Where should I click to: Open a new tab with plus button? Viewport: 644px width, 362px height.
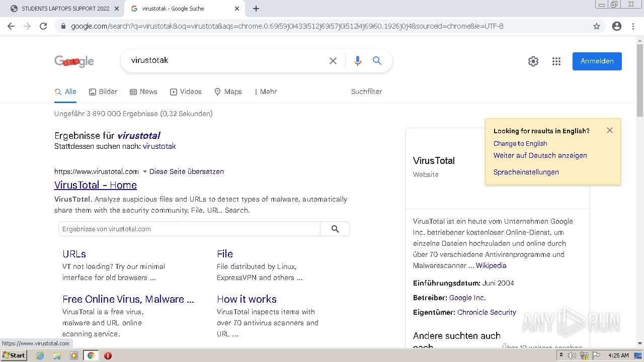(x=256, y=9)
